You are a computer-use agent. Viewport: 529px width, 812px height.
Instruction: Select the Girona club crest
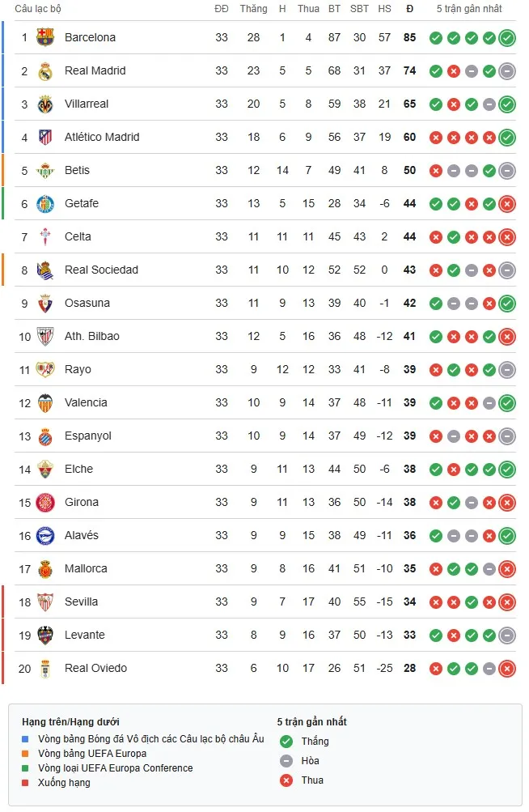47,502
